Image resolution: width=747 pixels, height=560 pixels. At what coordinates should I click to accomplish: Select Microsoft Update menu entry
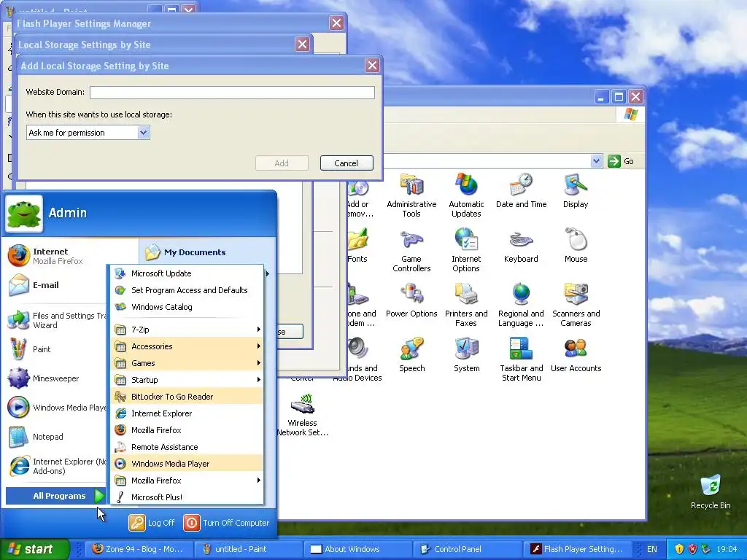pyautogui.click(x=187, y=273)
